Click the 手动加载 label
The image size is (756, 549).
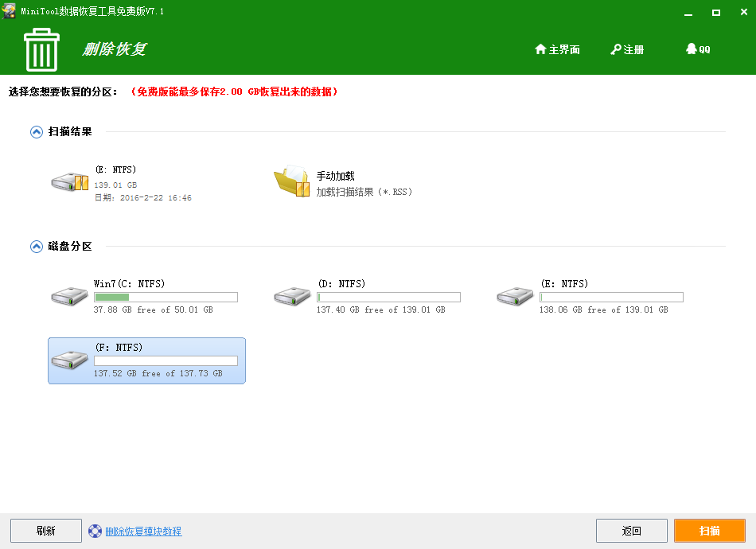point(336,176)
